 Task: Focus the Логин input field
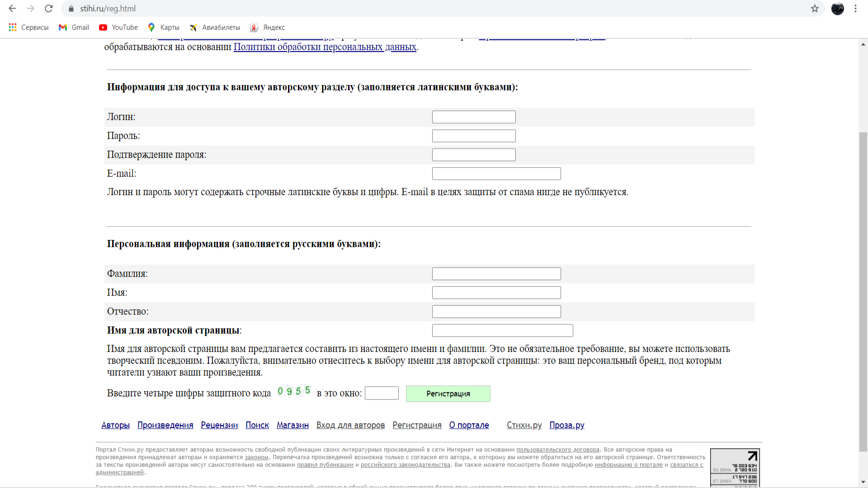[474, 117]
